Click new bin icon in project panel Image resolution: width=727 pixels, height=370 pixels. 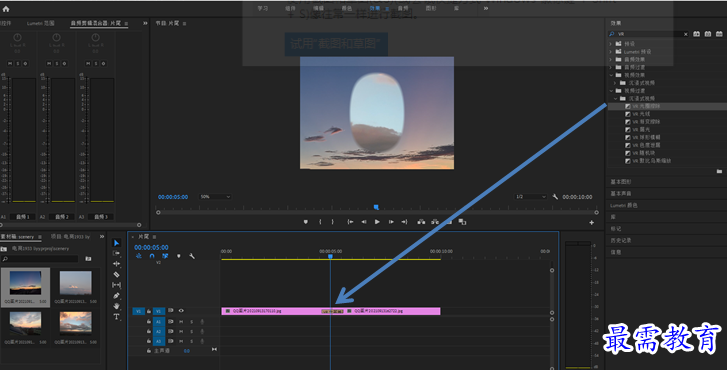click(88, 259)
